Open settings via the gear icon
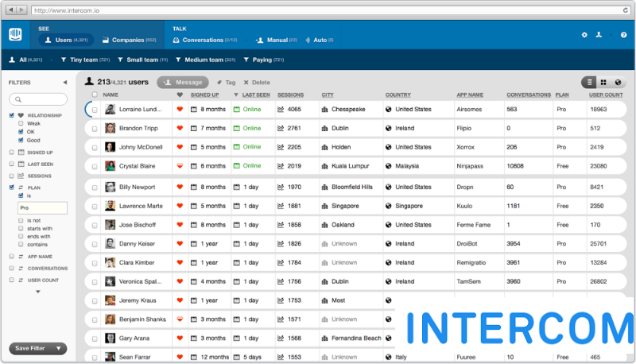 click(x=584, y=35)
